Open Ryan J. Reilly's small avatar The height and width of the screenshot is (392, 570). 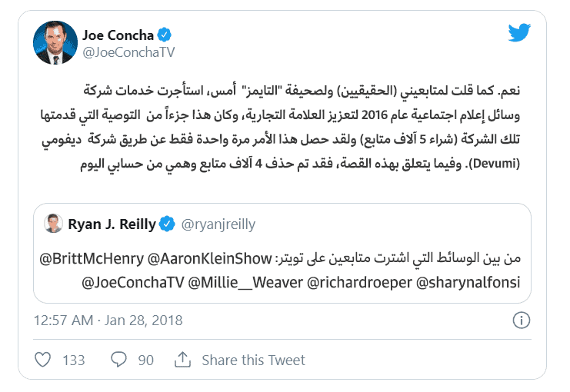point(53,224)
